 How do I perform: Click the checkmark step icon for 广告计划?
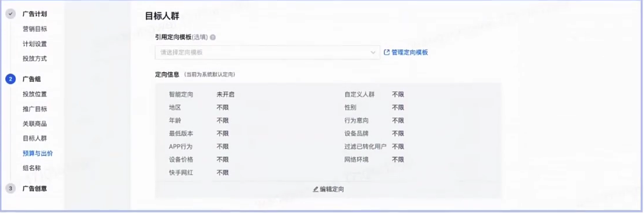[x=10, y=14]
